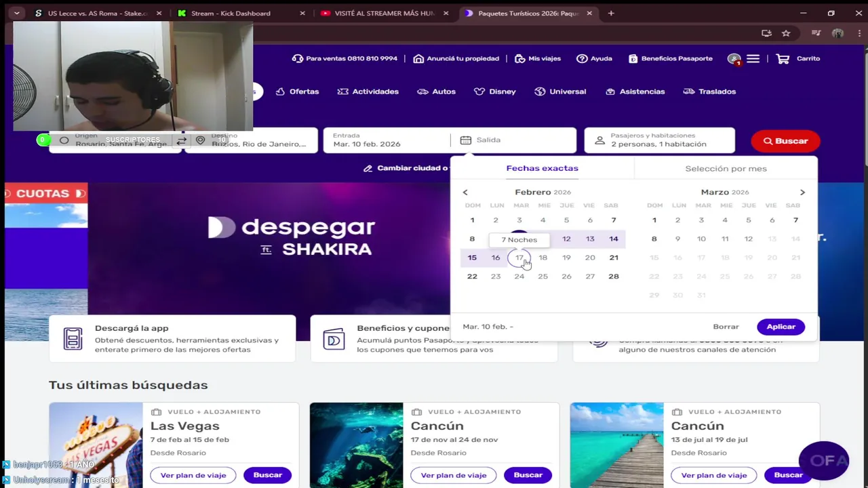Open the hamburger menu icon
This screenshot has width=868, height=488.
click(x=753, y=59)
